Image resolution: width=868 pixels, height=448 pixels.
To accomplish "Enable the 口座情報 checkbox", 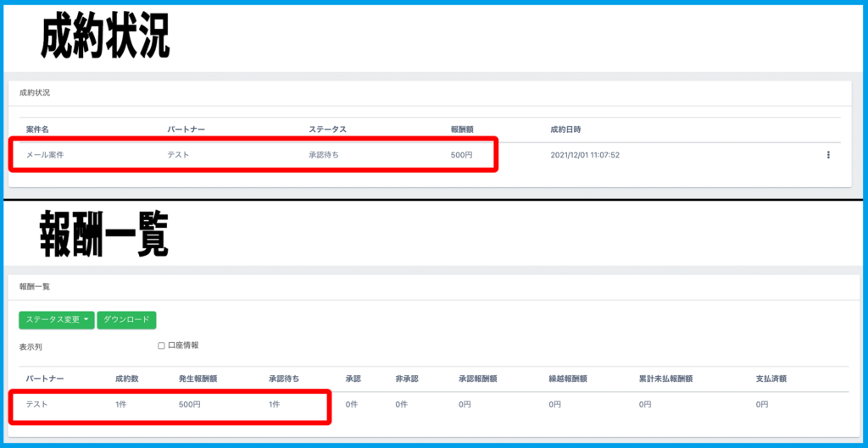I will (161, 346).
